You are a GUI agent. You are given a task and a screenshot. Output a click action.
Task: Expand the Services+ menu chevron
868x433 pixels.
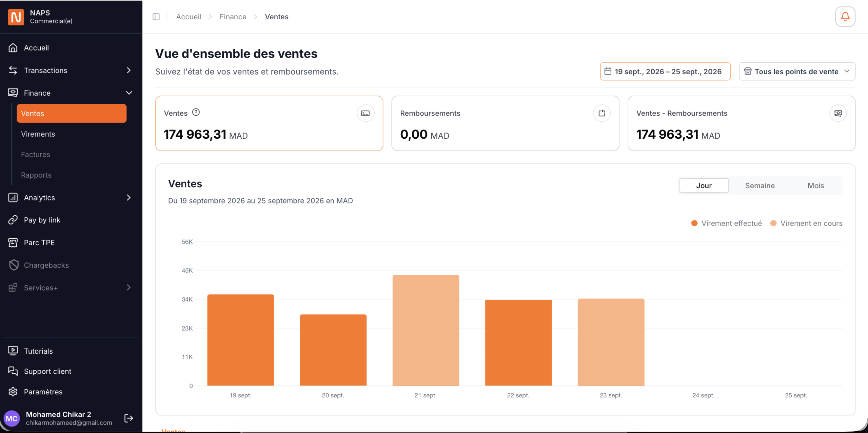coord(129,288)
